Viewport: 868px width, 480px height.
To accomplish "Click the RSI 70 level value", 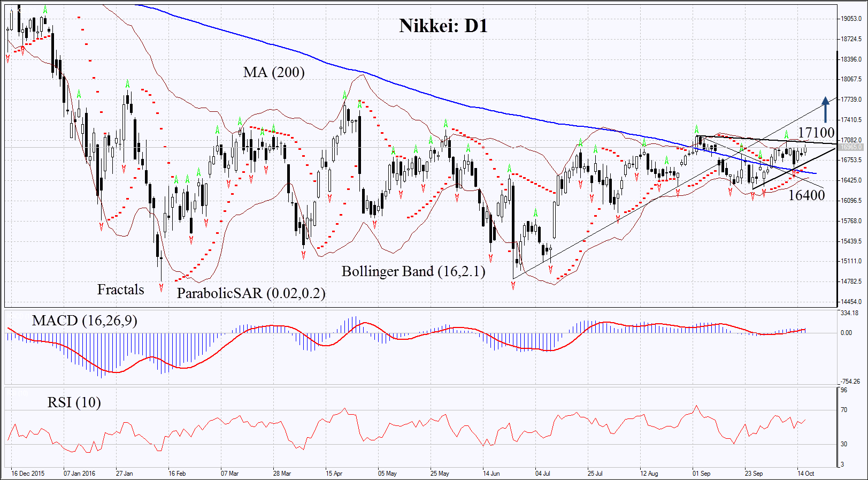I will coord(844,410).
